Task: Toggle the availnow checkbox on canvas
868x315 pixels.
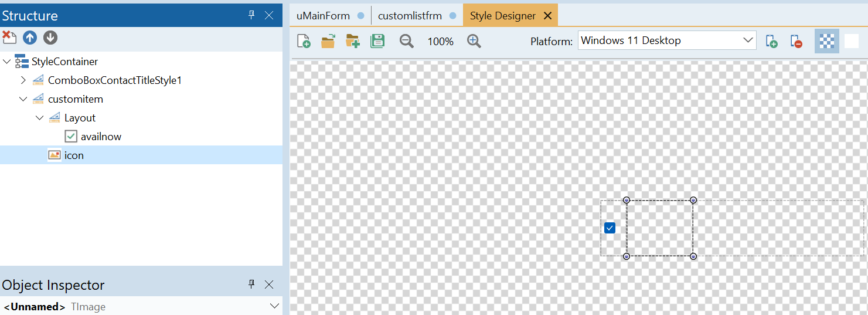Action: pyautogui.click(x=610, y=228)
